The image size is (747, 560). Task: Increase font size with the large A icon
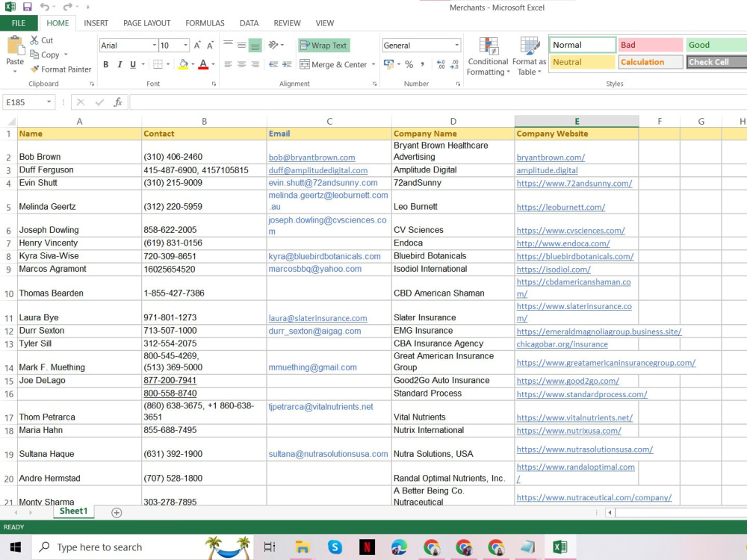(197, 46)
